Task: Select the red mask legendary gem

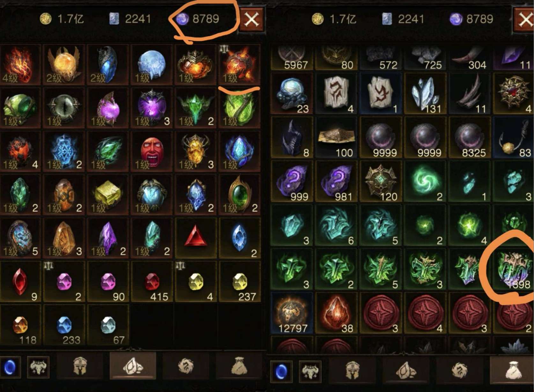Action: (x=152, y=152)
